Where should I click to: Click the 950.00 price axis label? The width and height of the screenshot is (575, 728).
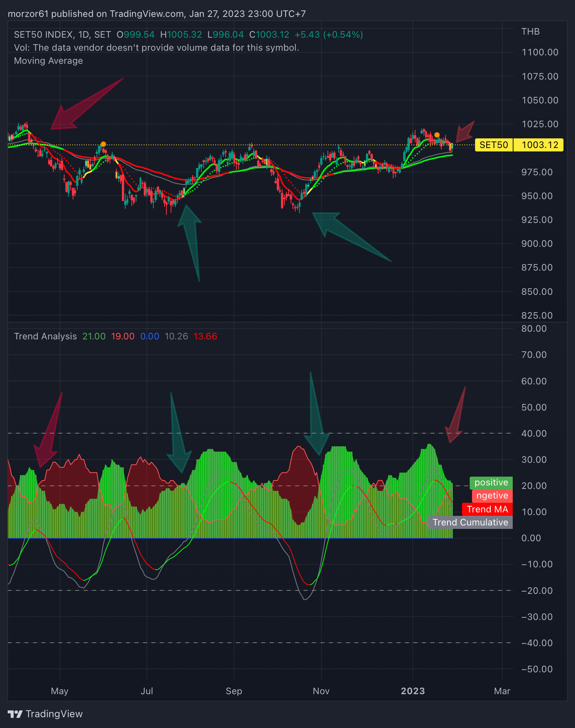pos(537,196)
